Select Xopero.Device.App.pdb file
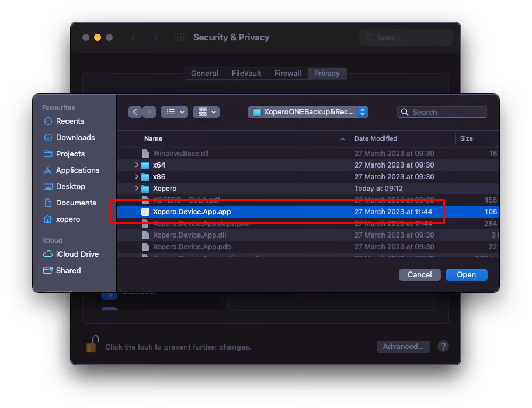The width and height of the screenshot is (532, 408). tap(308, 246)
